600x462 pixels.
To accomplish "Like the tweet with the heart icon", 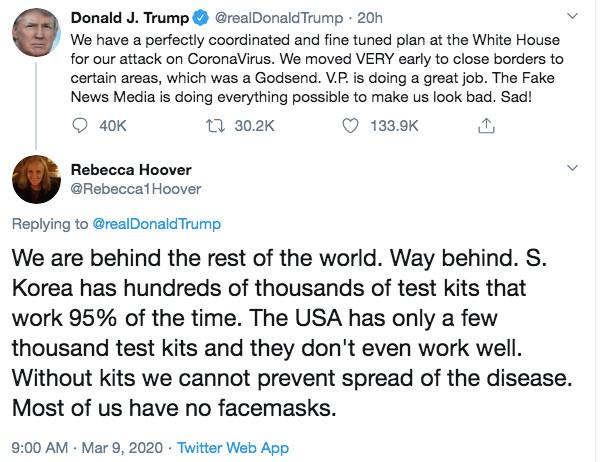I will coord(350,126).
